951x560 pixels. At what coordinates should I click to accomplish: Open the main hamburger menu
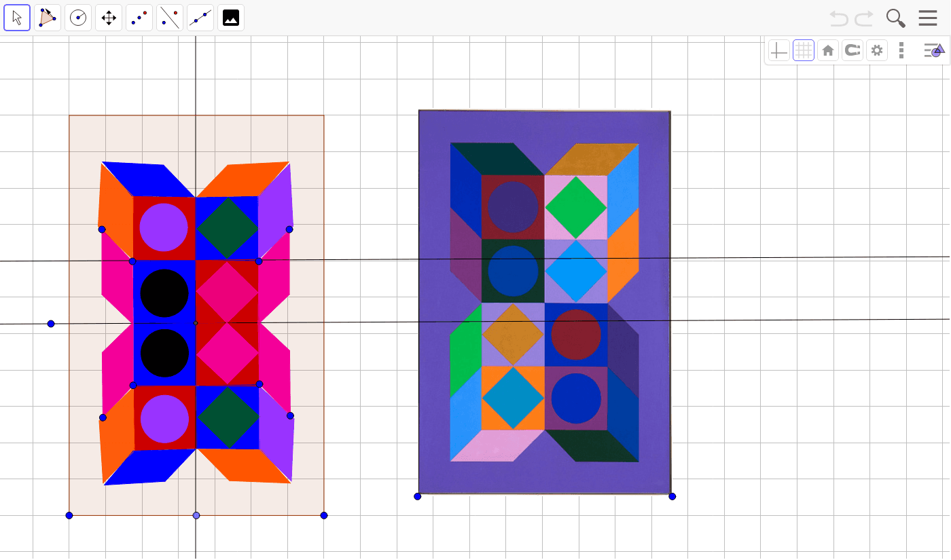click(x=928, y=18)
